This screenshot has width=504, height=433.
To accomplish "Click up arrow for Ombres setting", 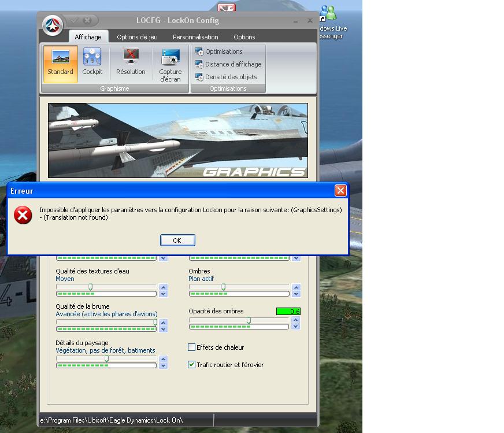I will 296,287.
